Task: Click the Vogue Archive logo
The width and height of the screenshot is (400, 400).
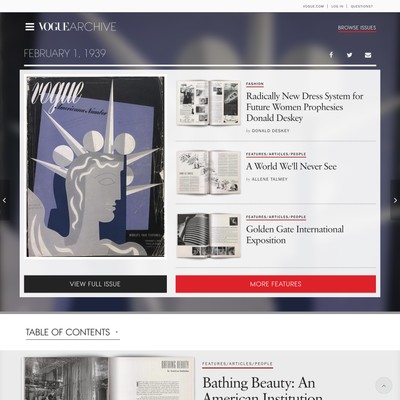Action: tap(77, 27)
